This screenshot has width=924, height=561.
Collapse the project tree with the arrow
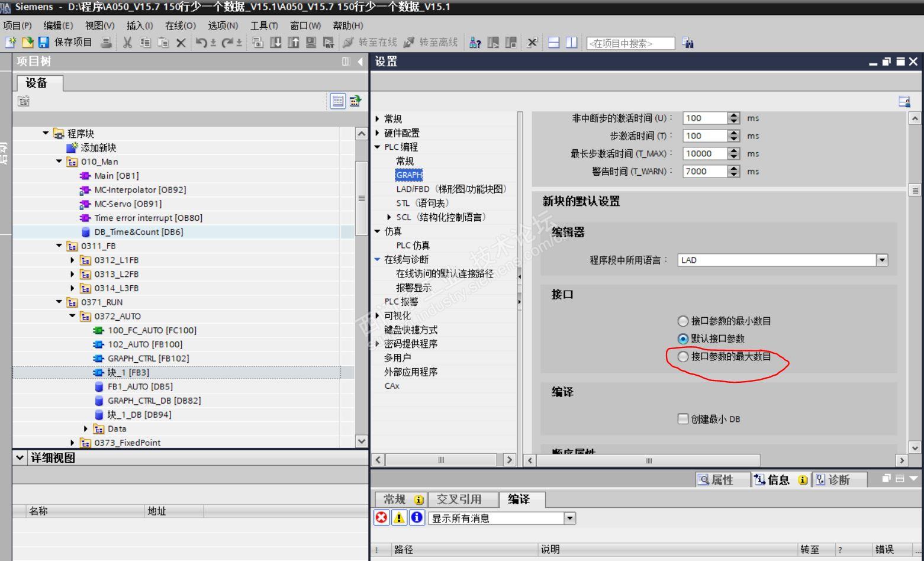360,62
